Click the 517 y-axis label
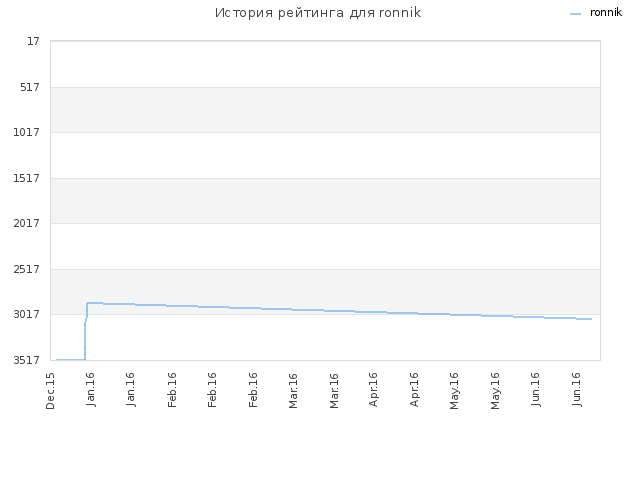This screenshot has height=480, width=640. click(x=30, y=87)
